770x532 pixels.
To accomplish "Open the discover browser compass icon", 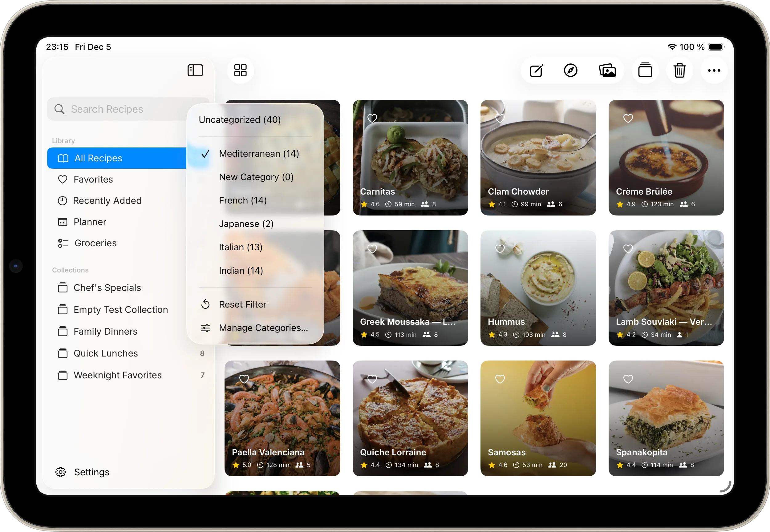I will tap(571, 70).
